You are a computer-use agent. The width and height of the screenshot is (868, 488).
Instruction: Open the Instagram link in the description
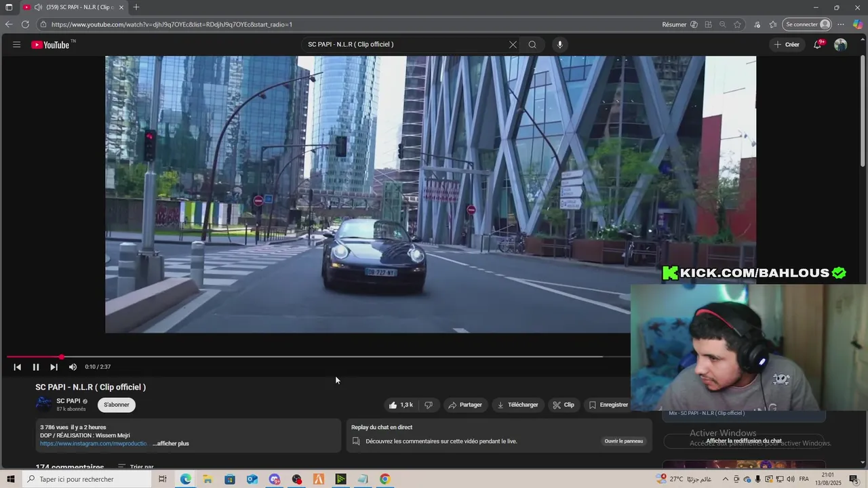(x=94, y=443)
